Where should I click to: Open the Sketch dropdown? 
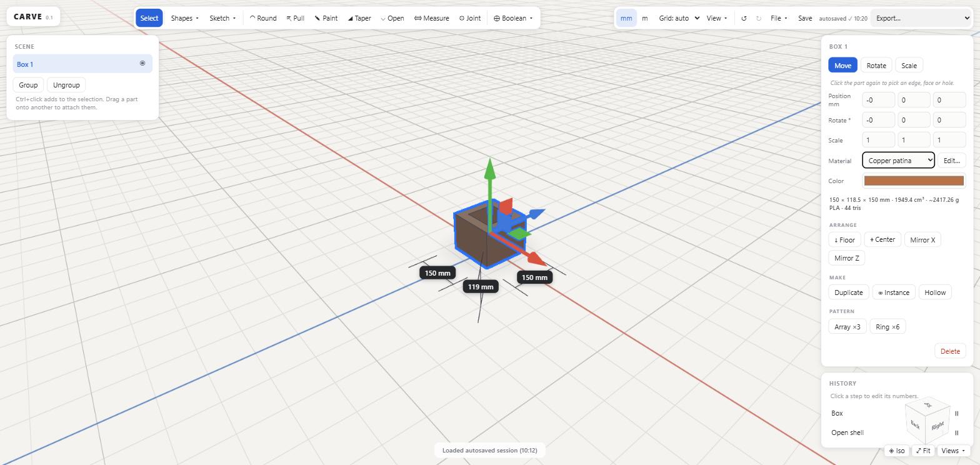coord(222,18)
